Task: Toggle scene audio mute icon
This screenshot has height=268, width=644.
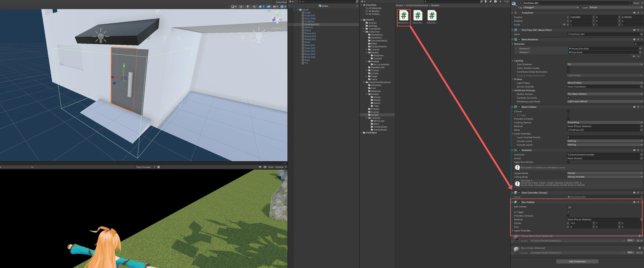Action: point(254,7)
